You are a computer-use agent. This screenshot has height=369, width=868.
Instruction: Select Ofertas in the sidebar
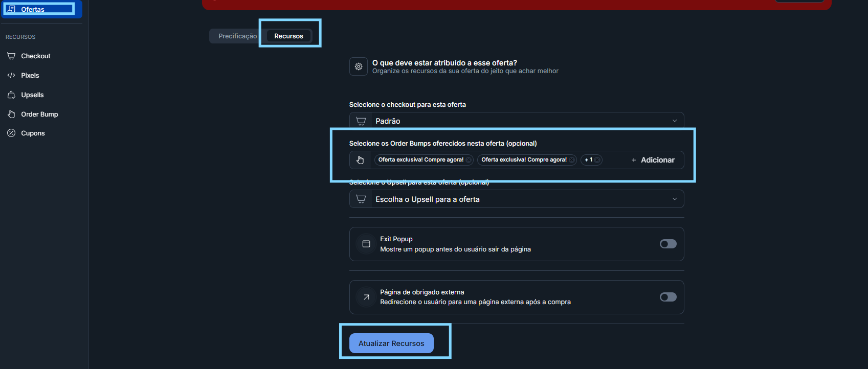pyautogui.click(x=41, y=9)
